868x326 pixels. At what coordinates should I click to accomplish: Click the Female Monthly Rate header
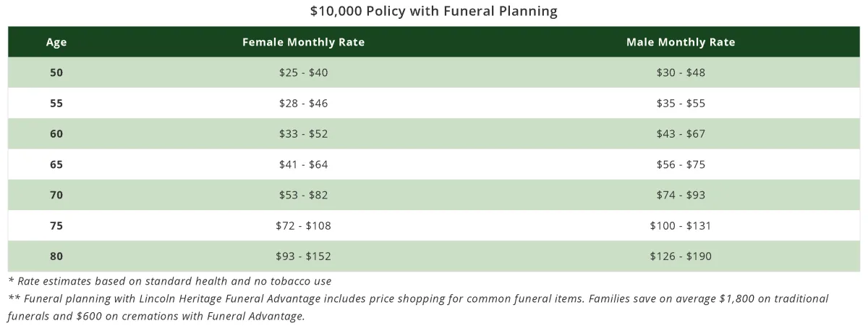[x=303, y=42]
